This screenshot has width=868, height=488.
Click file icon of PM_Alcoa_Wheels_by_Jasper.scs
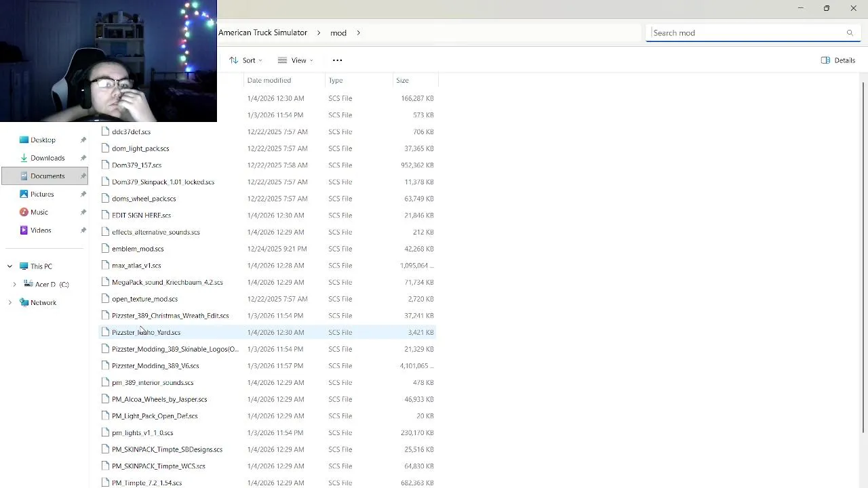(x=105, y=399)
